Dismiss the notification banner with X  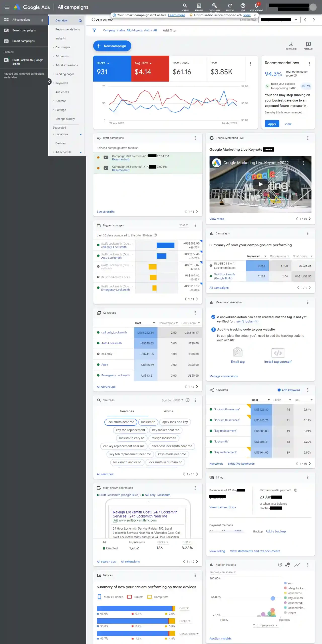coord(255,15)
